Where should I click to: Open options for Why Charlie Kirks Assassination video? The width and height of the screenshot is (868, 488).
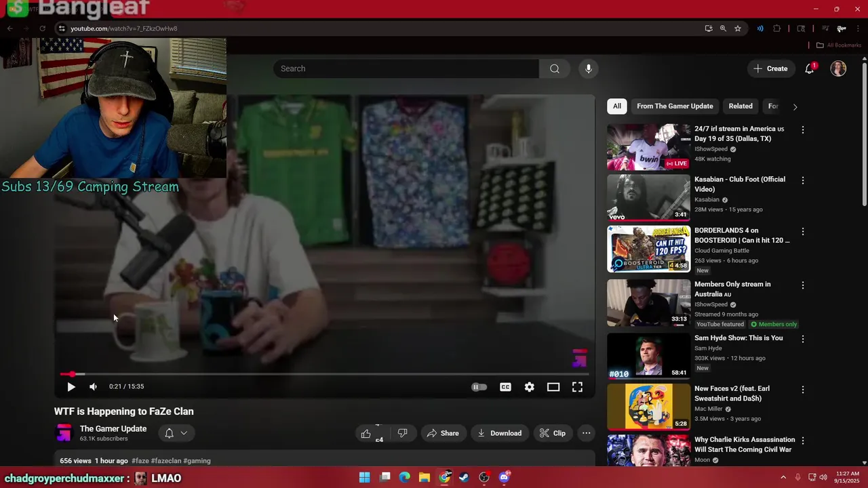coord(803,441)
